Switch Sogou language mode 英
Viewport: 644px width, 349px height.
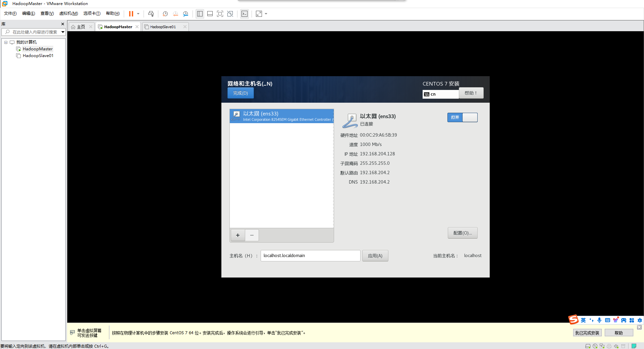[x=583, y=320]
